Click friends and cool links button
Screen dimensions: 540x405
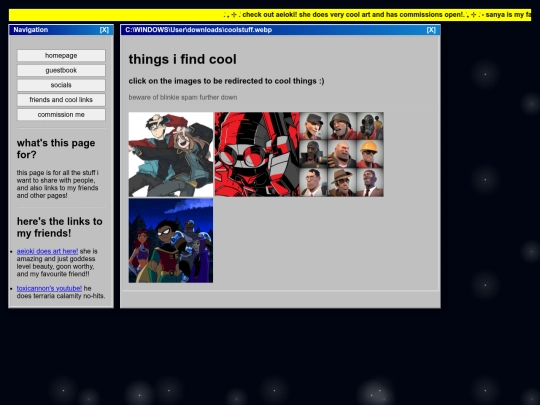click(61, 100)
